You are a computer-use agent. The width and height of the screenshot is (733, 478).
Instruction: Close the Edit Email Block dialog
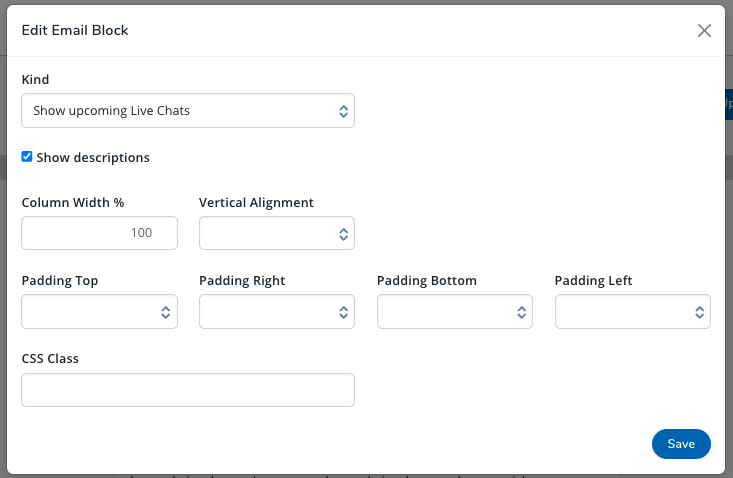[x=704, y=30]
